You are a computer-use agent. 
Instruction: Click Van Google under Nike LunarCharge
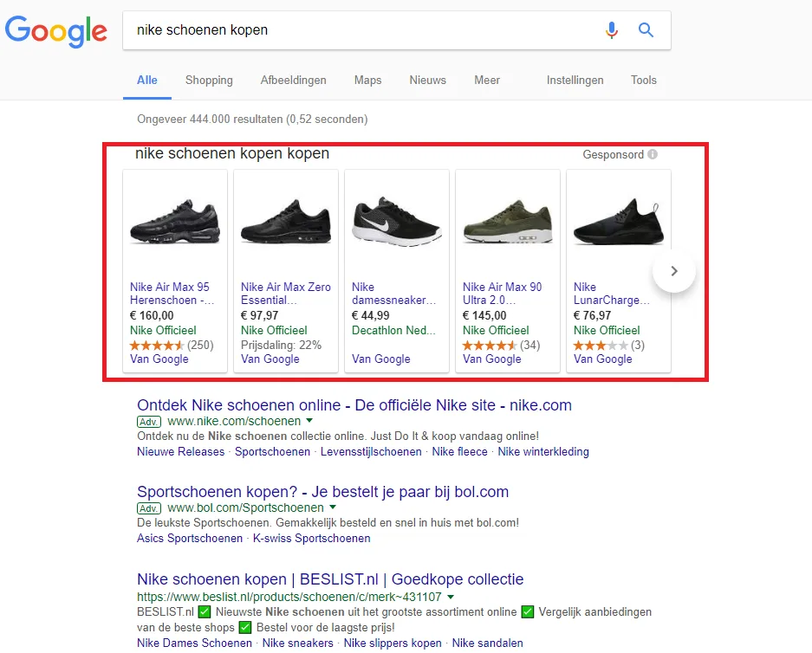point(602,359)
